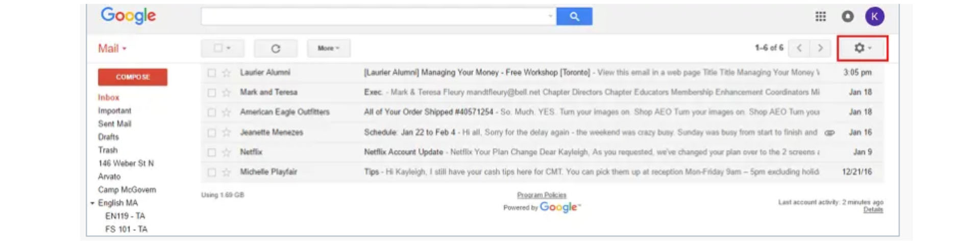This screenshot has width=980, height=249.
Task: Go to older messages arrow
Action: coord(820,48)
